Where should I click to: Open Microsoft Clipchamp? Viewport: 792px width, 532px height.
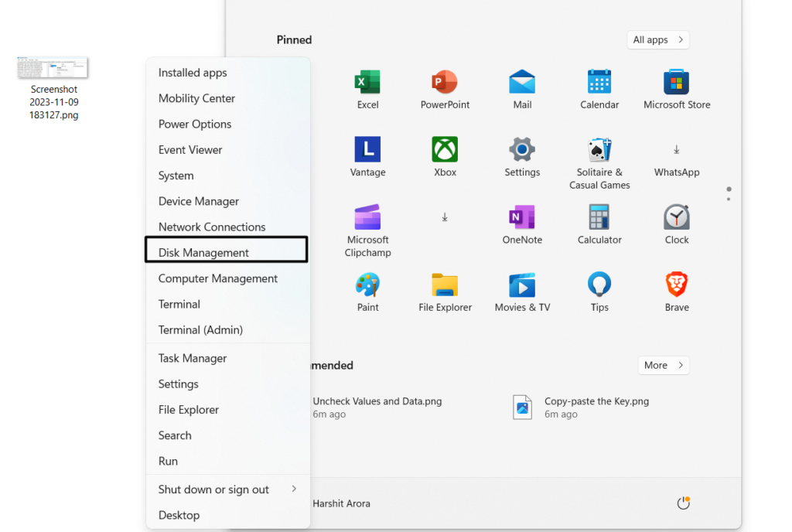(367, 218)
